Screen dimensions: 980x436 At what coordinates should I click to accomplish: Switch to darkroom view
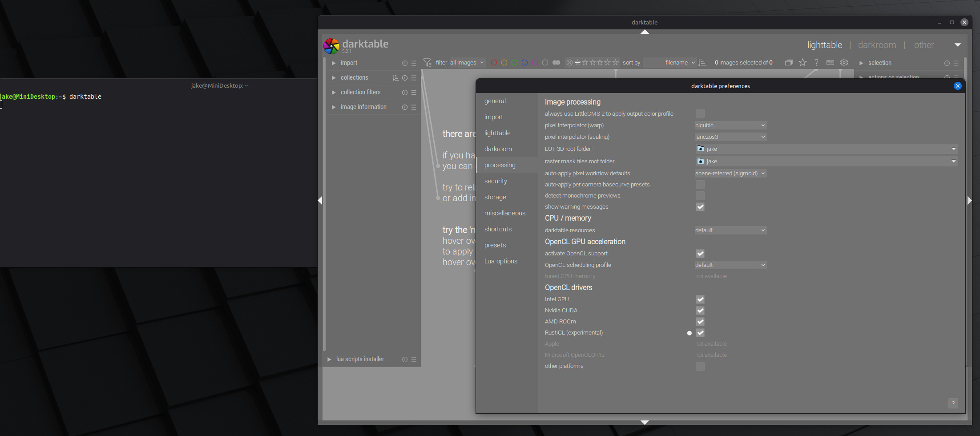tap(877, 45)
